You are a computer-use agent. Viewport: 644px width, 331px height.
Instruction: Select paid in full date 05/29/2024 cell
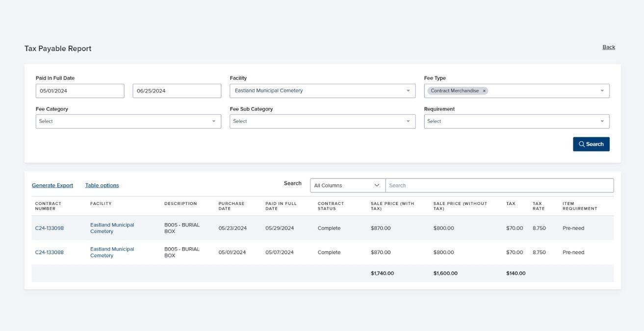(x=280, y=228)
